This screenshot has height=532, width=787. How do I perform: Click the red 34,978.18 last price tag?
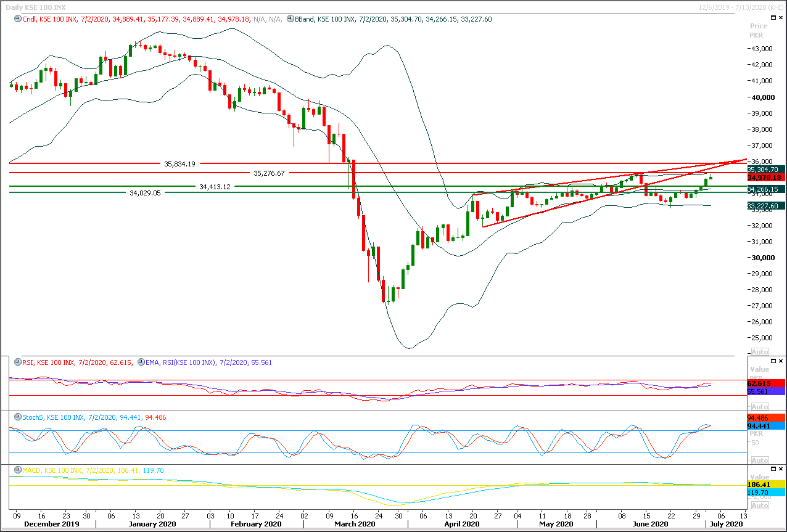click(765, 177)
